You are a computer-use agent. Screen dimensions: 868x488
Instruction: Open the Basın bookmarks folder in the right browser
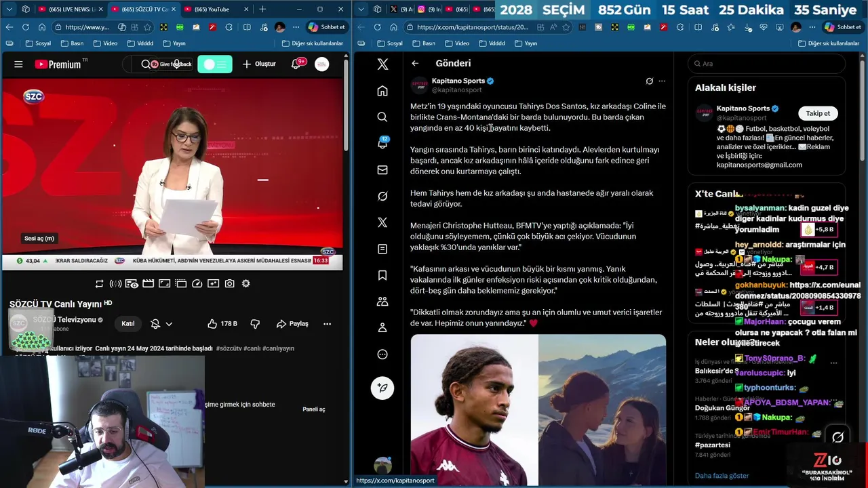(x=422, y=43)
